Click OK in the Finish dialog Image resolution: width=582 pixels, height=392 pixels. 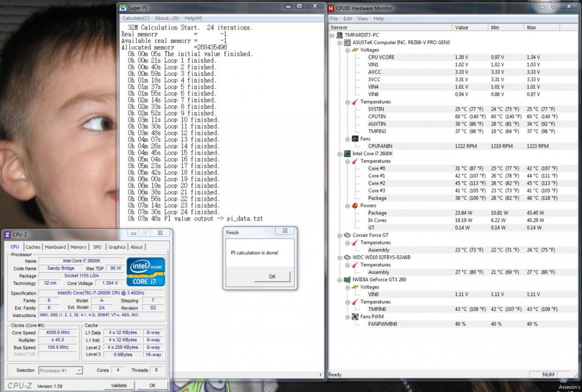[272, 276]
